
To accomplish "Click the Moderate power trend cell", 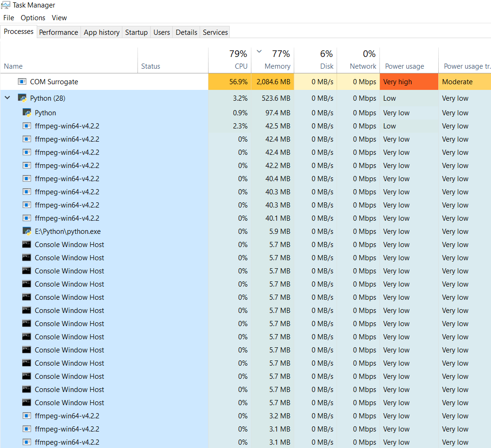I will point(465,82).
